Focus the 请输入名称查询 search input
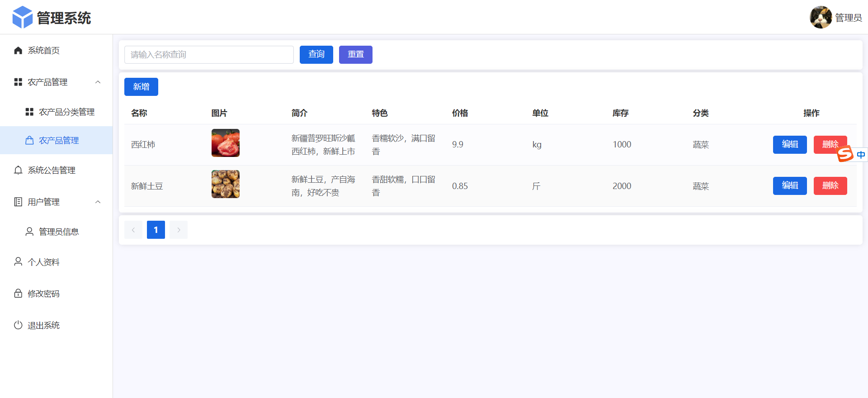Screen dimensions: 868x398 pos(209,55)
